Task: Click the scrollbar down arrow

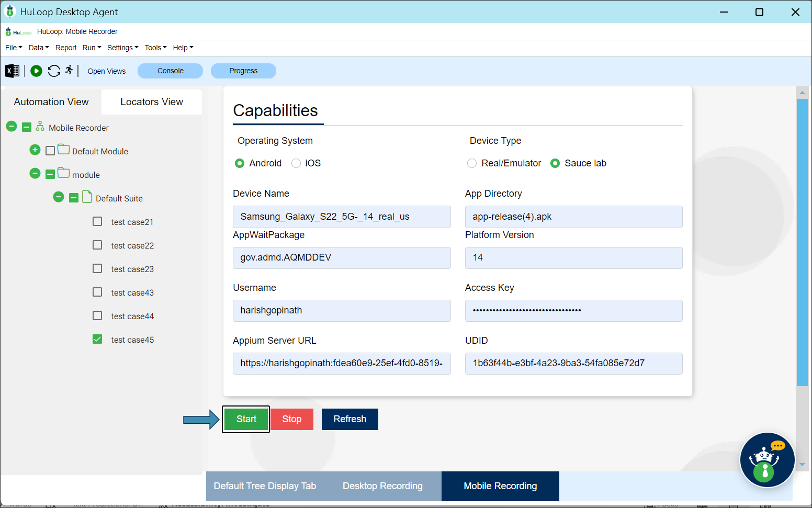Action: click(x=802, y=464)
